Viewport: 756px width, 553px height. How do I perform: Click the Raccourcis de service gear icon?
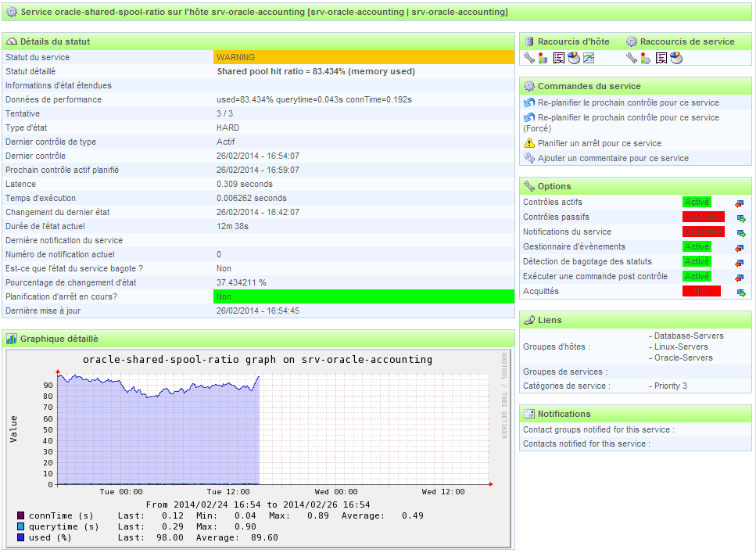click(x=632, y=41)
